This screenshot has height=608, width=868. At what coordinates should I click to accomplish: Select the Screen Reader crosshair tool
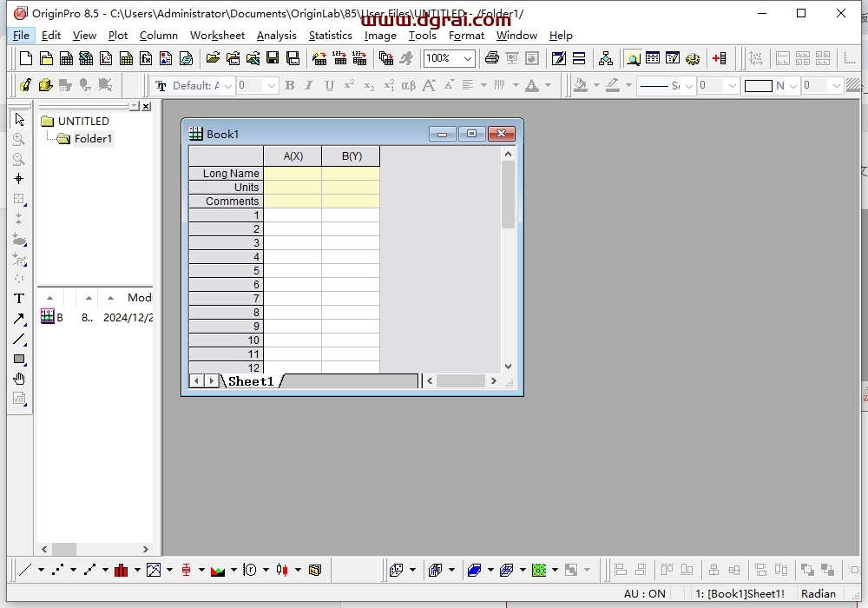point(19,179)
